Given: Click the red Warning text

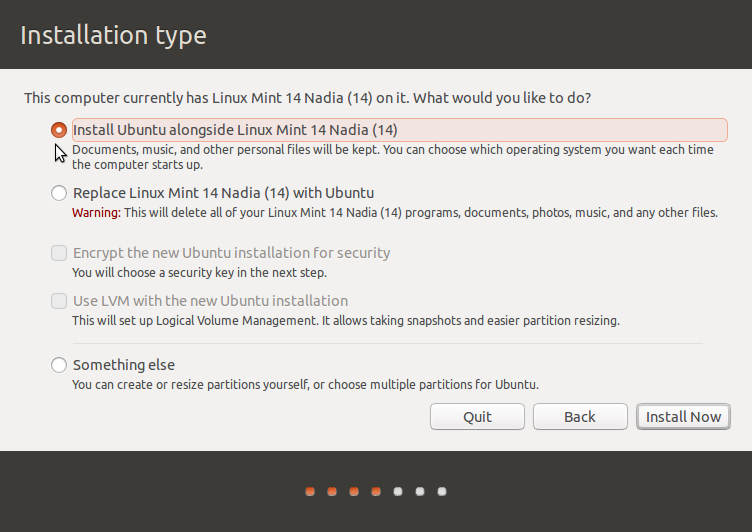Looking at the screenshot, I should [x=96, y=213].
